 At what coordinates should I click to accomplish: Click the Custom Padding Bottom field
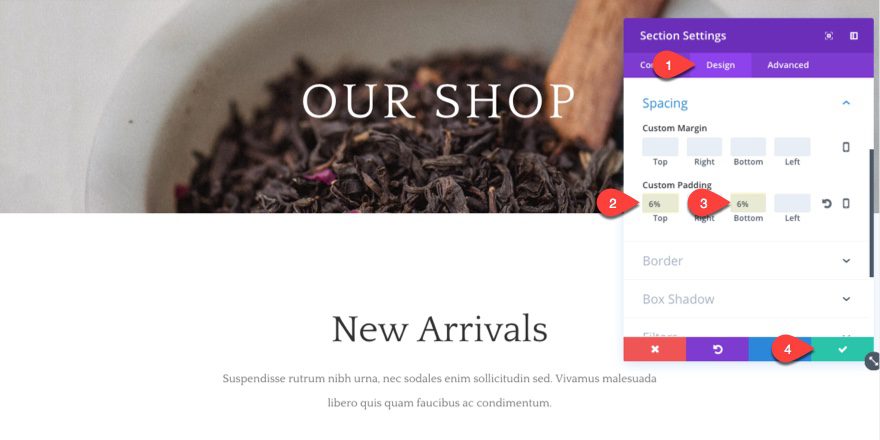click(x=748, y=203)
